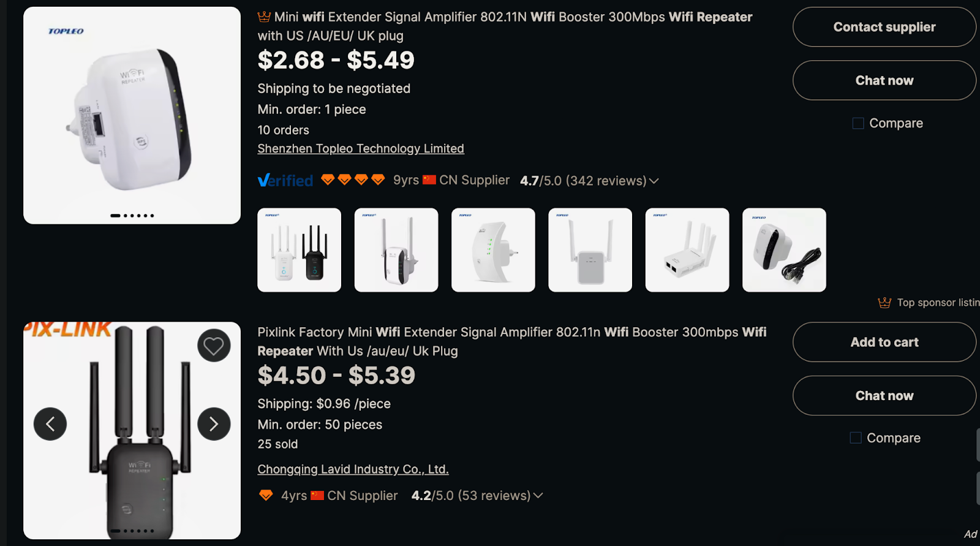
Task: Enable Compare for the Topleo wifi extender
Action: click(x=858, y=123)
